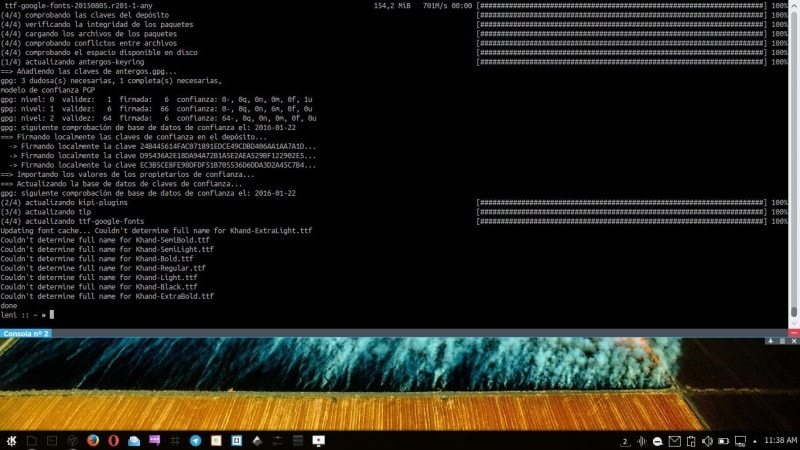Open the Chromium icon in the taskbar

click(x=72, y=441)
